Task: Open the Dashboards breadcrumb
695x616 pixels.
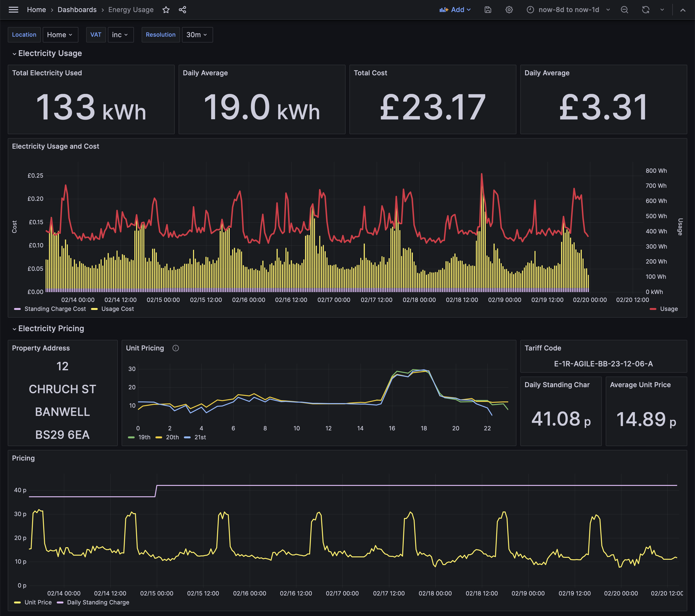Action: click(x=77, y=10)
